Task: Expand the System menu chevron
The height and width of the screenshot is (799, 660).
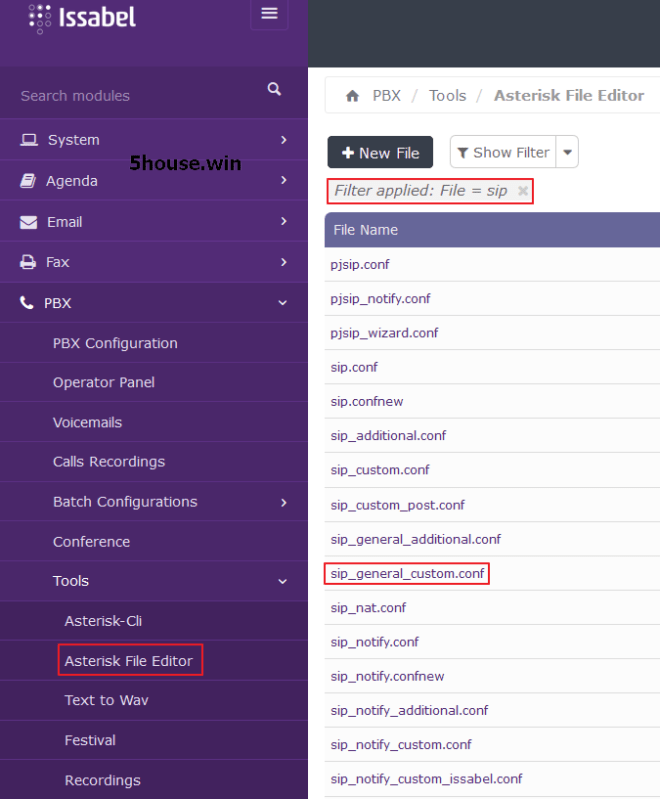Action: click(x=284, y=140)
